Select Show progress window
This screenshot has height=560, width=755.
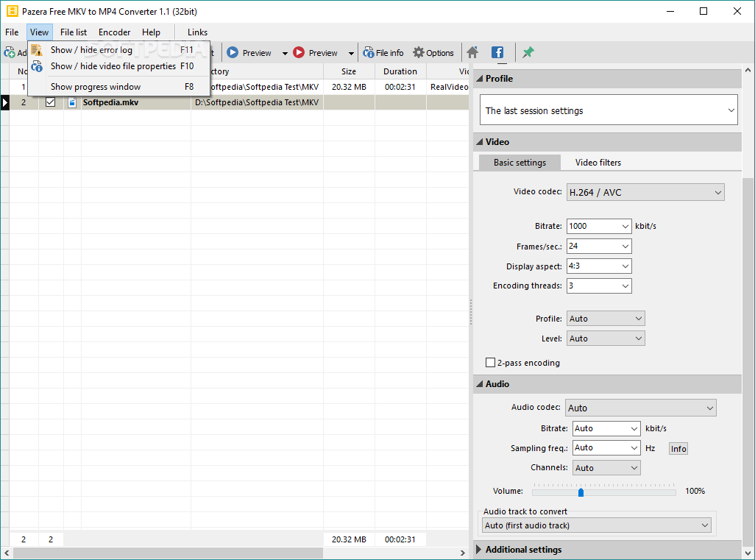pyautogui.click(x=119, y=87)
